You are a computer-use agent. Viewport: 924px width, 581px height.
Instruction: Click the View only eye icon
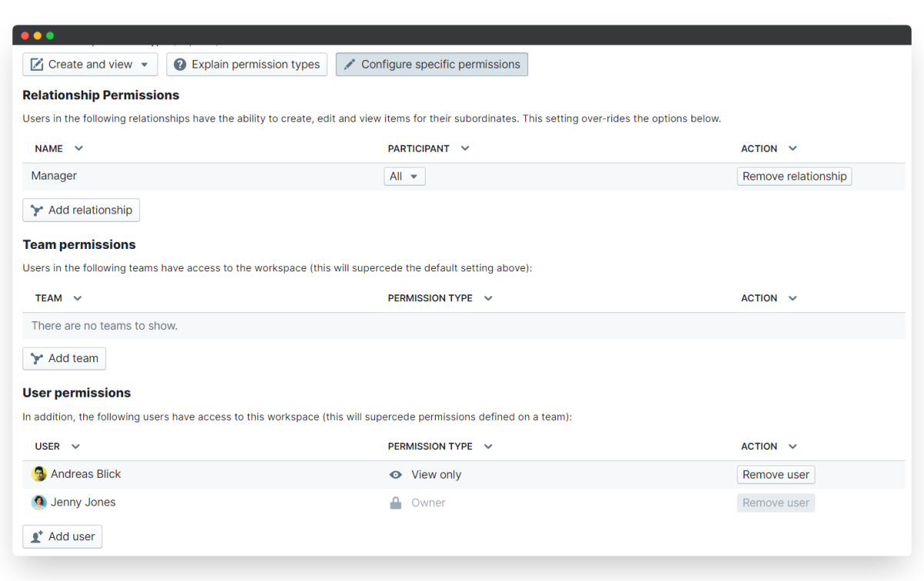pyautogui.click(x=396, y=475)
